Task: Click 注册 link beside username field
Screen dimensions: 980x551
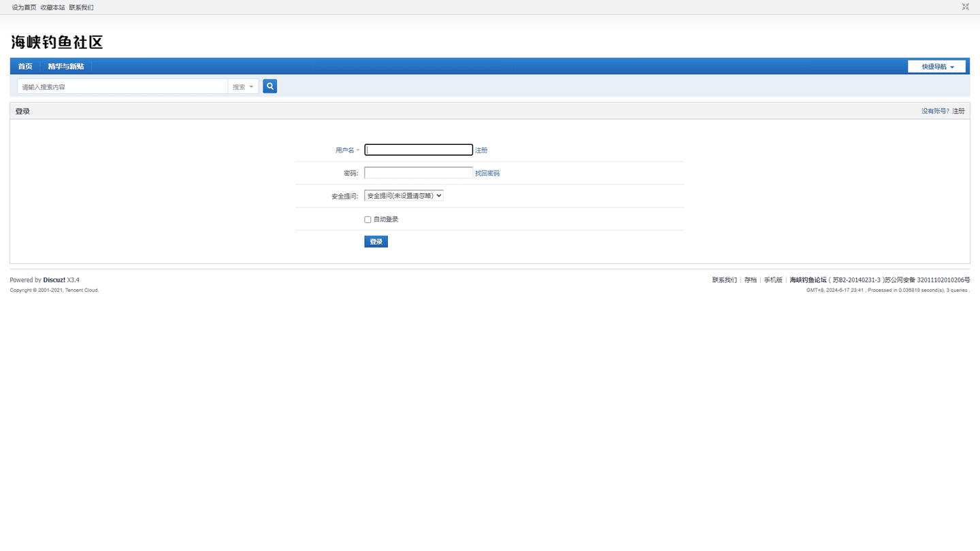Action: (x=481, y=150)
